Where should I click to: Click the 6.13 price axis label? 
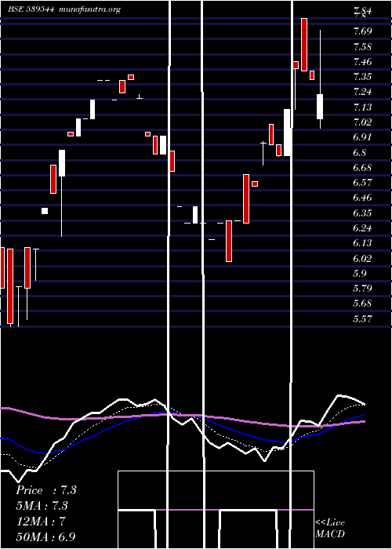coord(362,243)
